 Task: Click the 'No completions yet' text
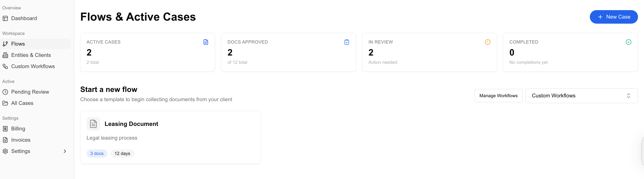tap(528, 62)
